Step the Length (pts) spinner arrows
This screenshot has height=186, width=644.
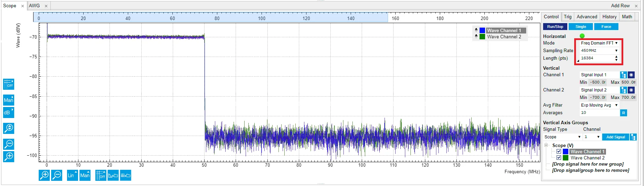click(616, 58)
